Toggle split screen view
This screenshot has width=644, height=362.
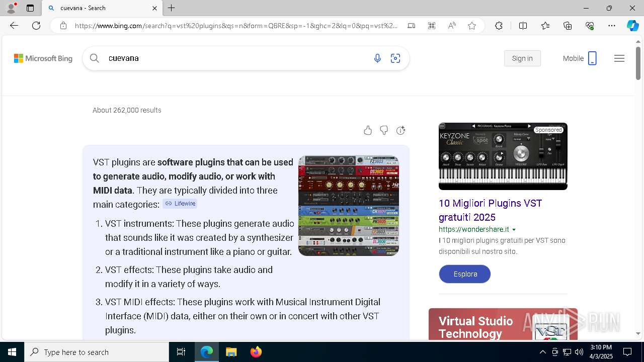(523, 26)
